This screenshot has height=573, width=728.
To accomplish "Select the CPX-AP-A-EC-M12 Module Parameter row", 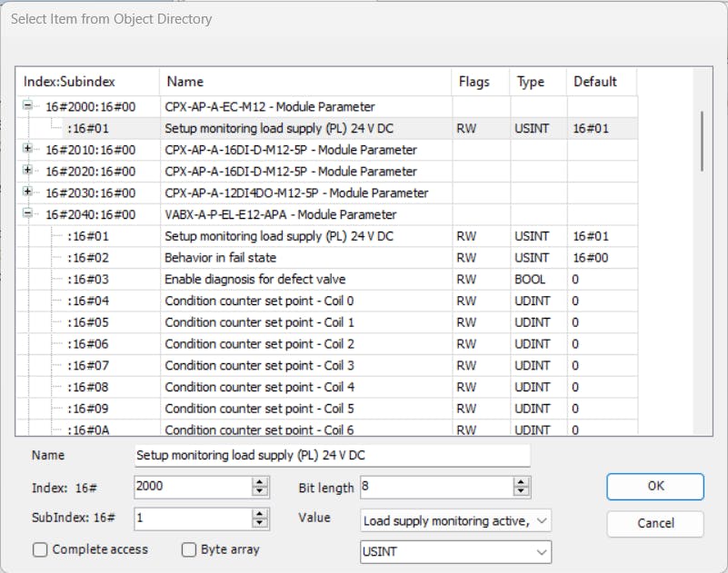I will [x=327, y=107].
